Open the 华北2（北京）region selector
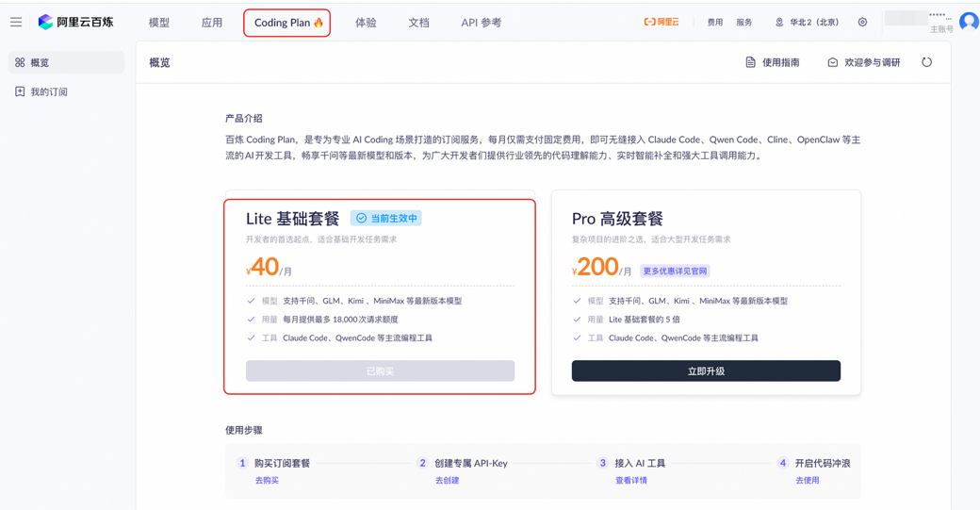Screen dimensions: 980x510 (x=808, y=22)
